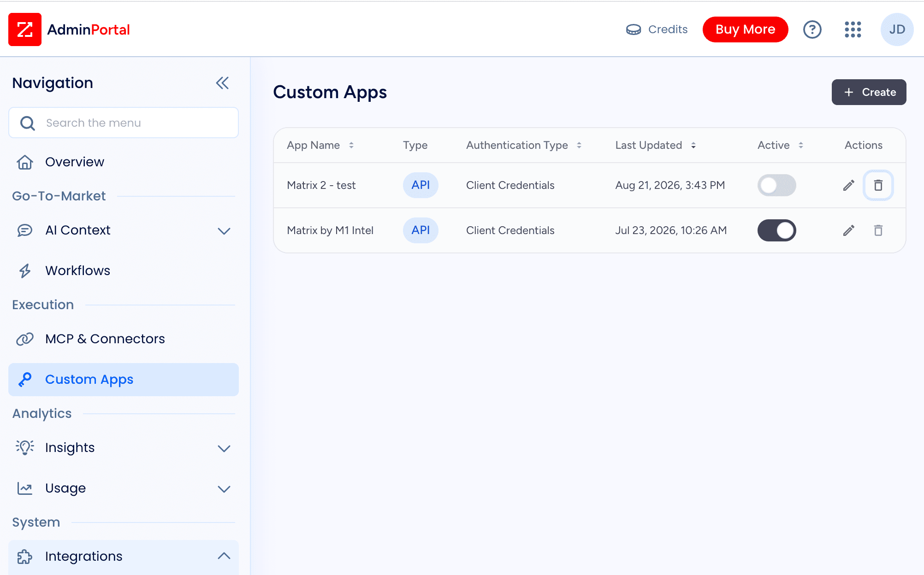Click the Matrix by M1 Intel app name
The height and width of the screenshot is (575, 924).
[330, 230]
